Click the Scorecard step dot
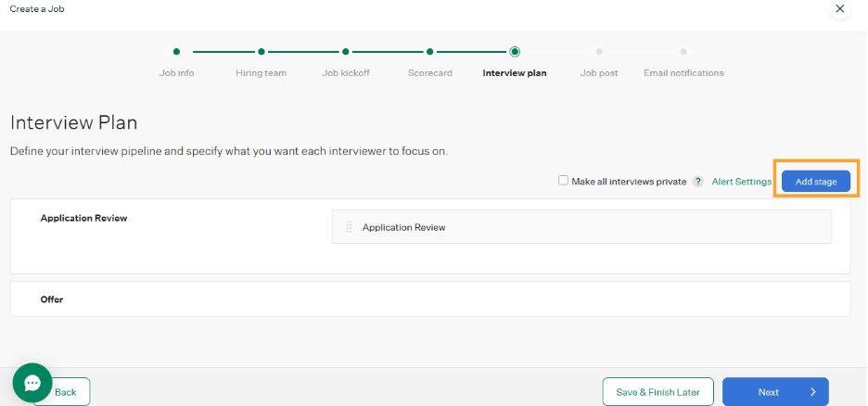868x406 pixels. pos(430,52)
